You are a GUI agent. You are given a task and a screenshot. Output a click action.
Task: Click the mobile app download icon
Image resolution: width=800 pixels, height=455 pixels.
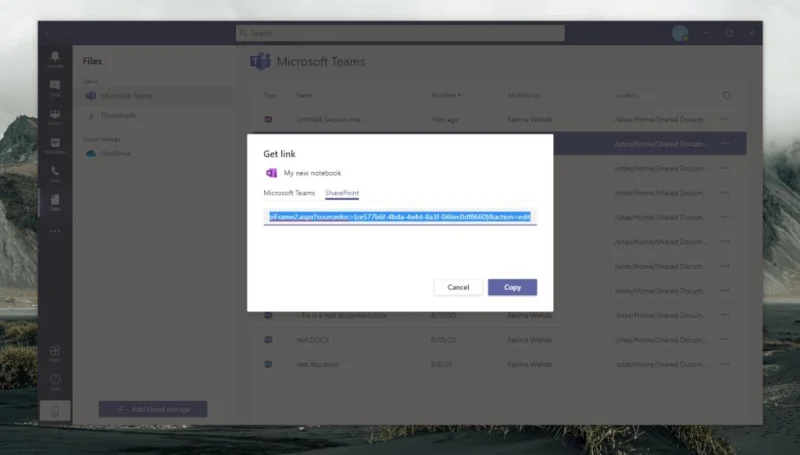(x=55, y=411)
